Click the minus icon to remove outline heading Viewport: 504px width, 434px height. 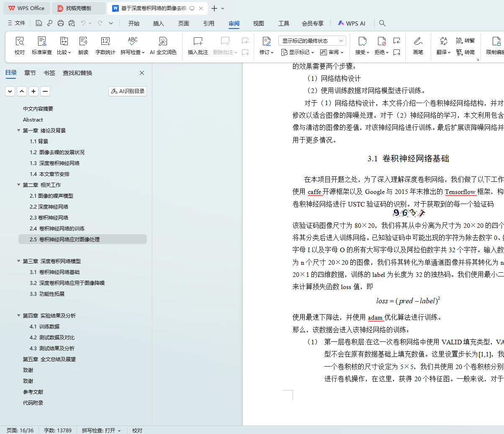coord(45,91)
